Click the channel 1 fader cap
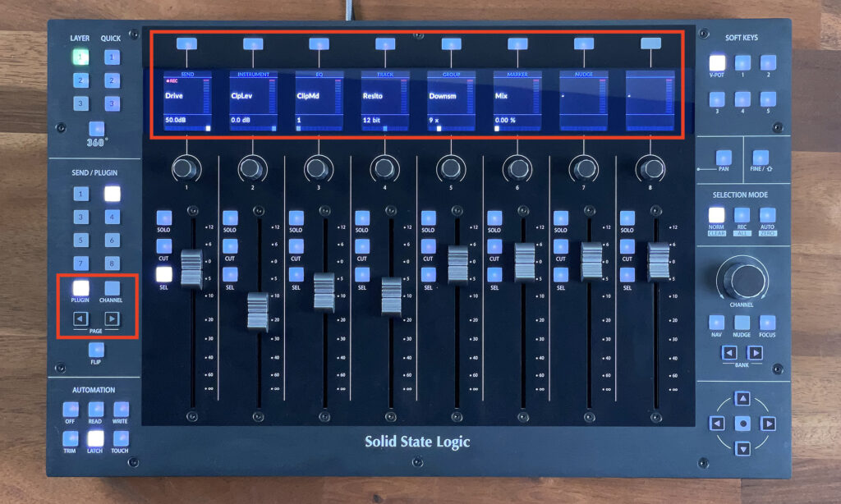841x504 pixels. 191,268
